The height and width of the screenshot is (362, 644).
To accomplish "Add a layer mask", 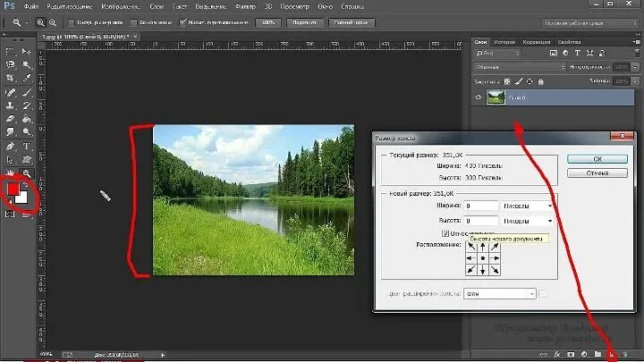I will point(571,354).
